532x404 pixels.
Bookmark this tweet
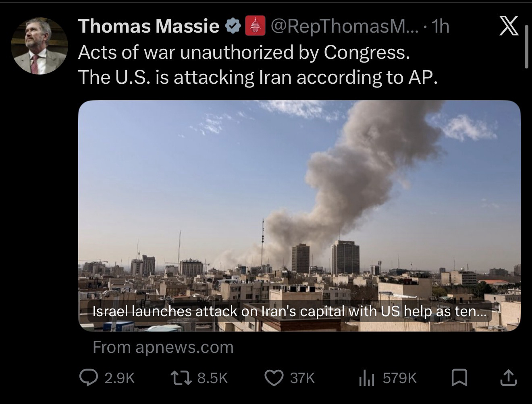click(x=459, y=378)
